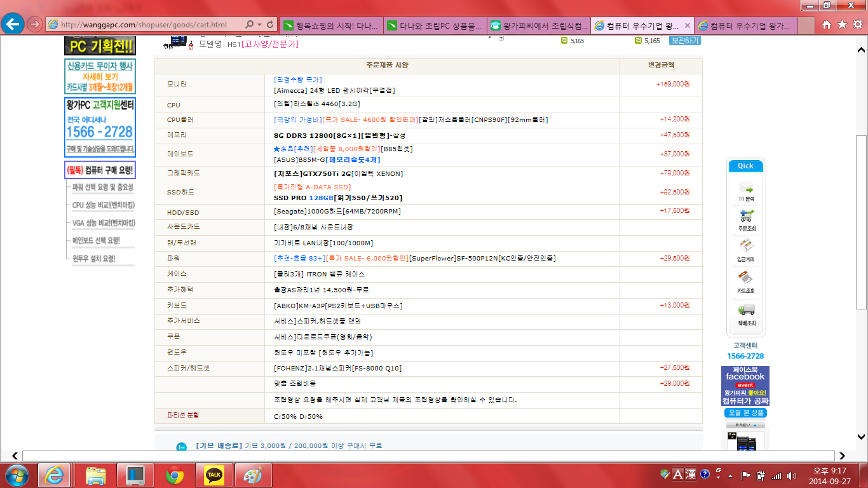Open the Windows Start button
This screenshot has width=868, height=488.
(x=17, y=475)
